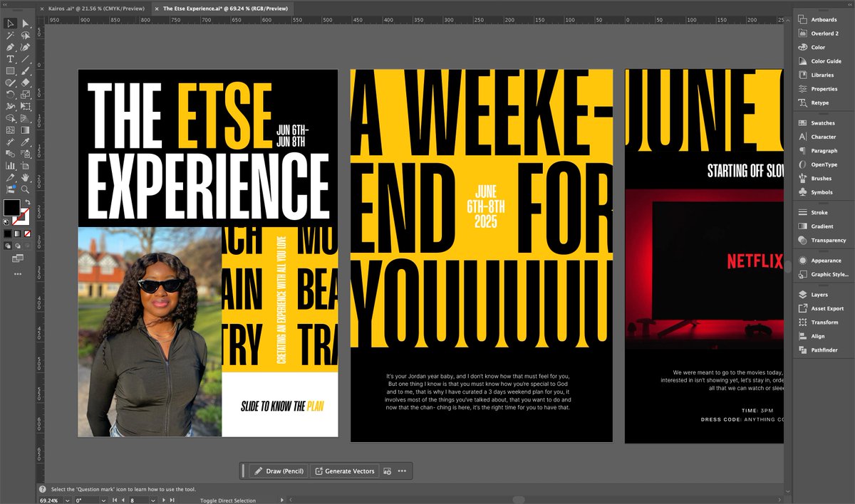Open contextual taskbar more options dots
The image size is (855, 504).
click(402, 471)
